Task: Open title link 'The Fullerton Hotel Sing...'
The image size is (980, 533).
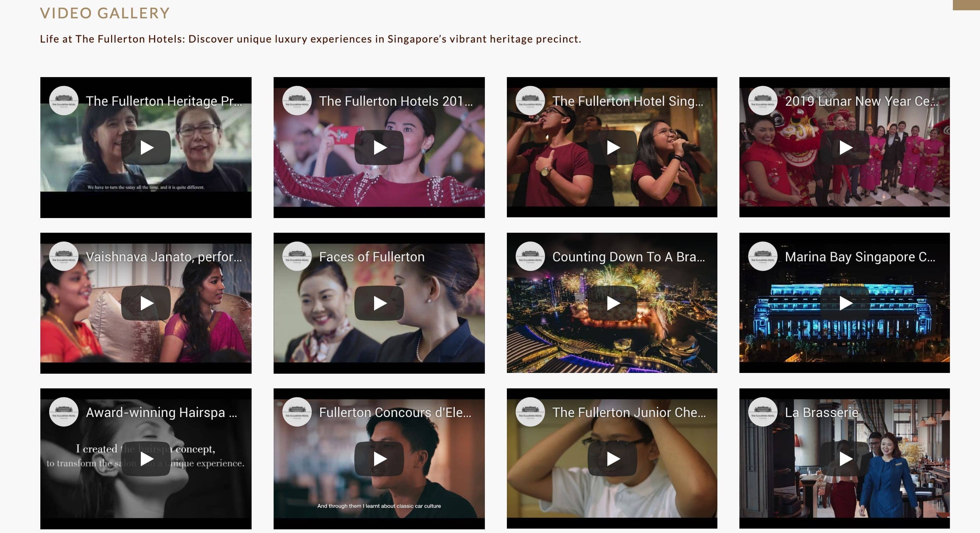Action: point(628,101)
